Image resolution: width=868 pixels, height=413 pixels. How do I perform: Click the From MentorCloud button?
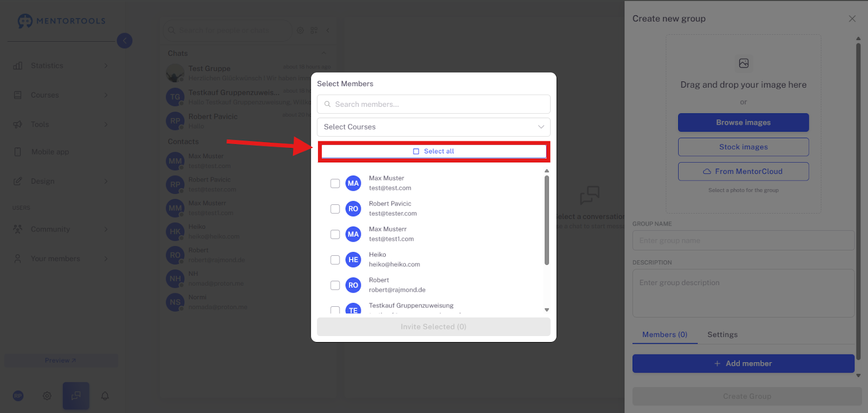click(743, 171)
